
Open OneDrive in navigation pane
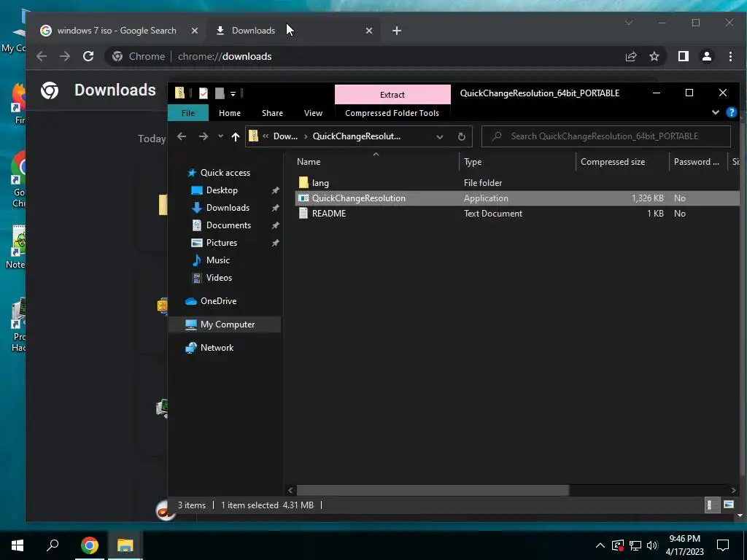click(218, 301)
